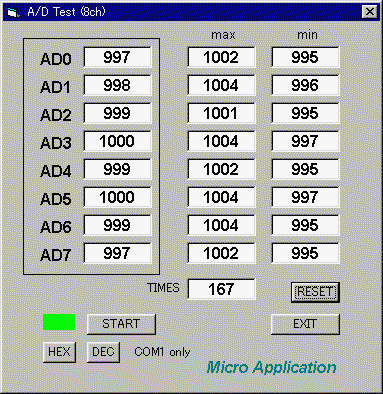Viewport: 383px width, 394px height.
Task: Select the AD4 current value field
Action: [x=117, y=169]
